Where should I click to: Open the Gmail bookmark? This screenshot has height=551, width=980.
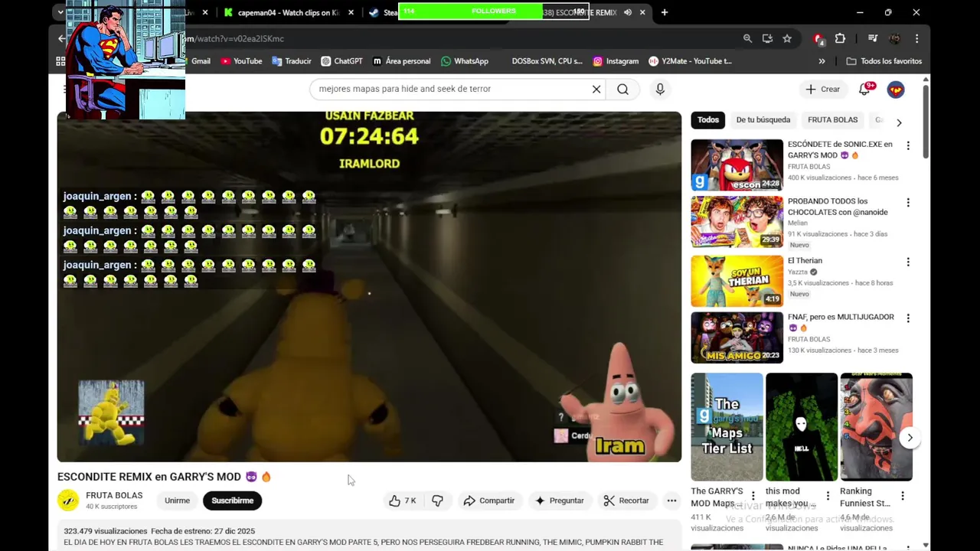coord(200,61)
